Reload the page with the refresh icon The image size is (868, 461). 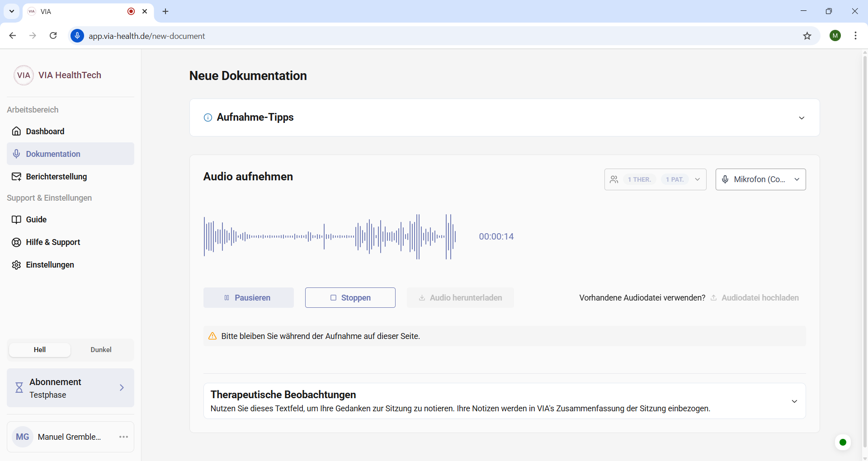tap(53, 36)
